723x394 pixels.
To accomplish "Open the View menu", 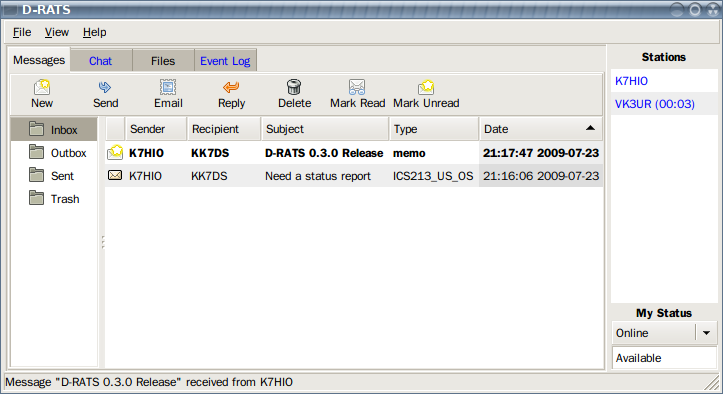I will tap(57, 32).
